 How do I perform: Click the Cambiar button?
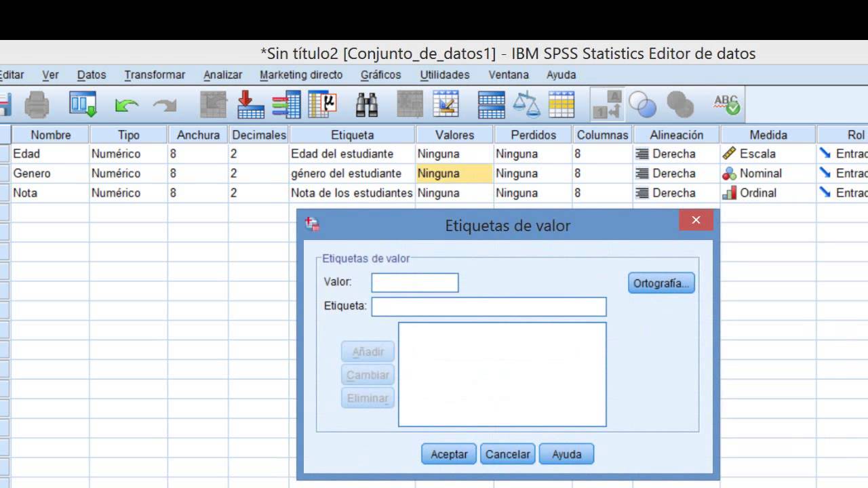click(x=368, y=375)
